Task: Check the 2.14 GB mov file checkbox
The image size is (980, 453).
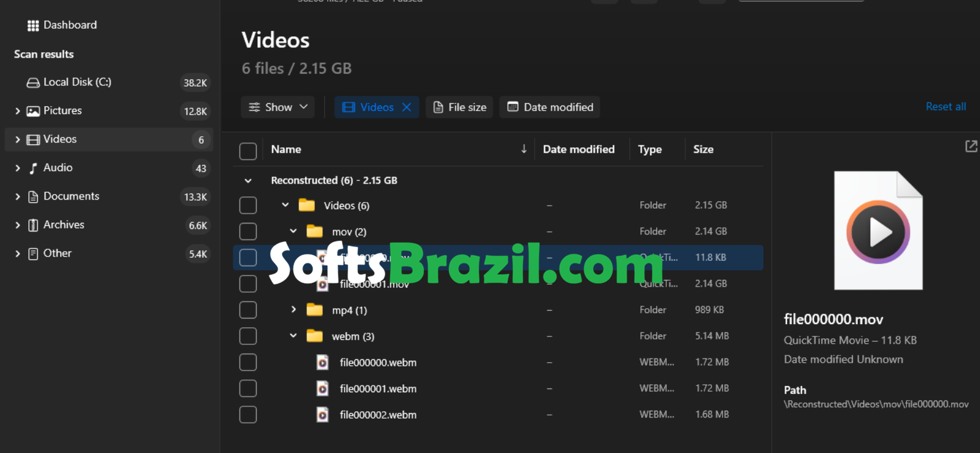Action: (248, 284)
